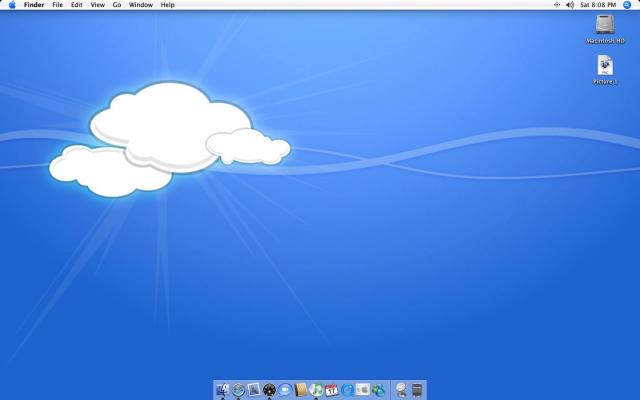The height and width of the screenshot is (400, 640).
Task: Open the Go menu
Action: tap(117, 5)
